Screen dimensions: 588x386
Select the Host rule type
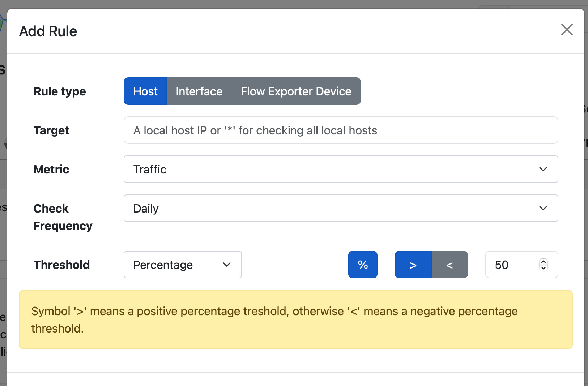click(x=145, y=91)
